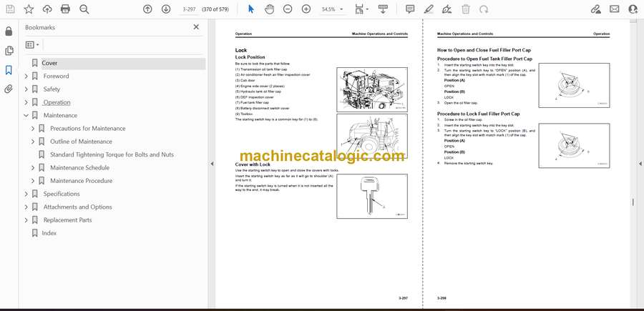644x311 pixels.
Task: Open the Attachments paperclip panel
Action: [x=9, y=89]
